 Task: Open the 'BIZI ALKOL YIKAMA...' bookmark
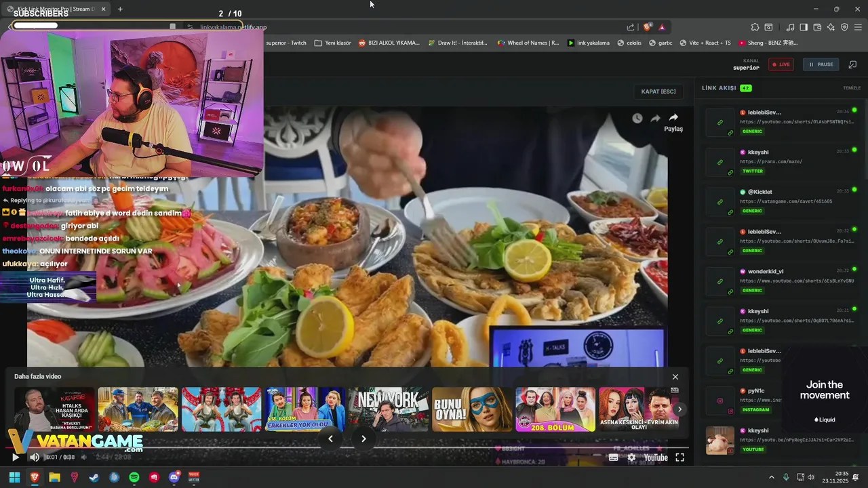coord(389,43)
